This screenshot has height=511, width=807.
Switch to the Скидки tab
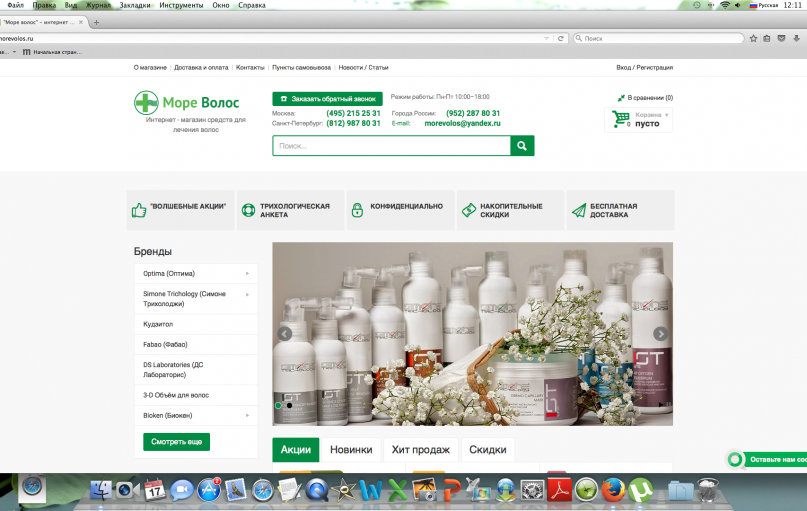(x=487, y=450)
